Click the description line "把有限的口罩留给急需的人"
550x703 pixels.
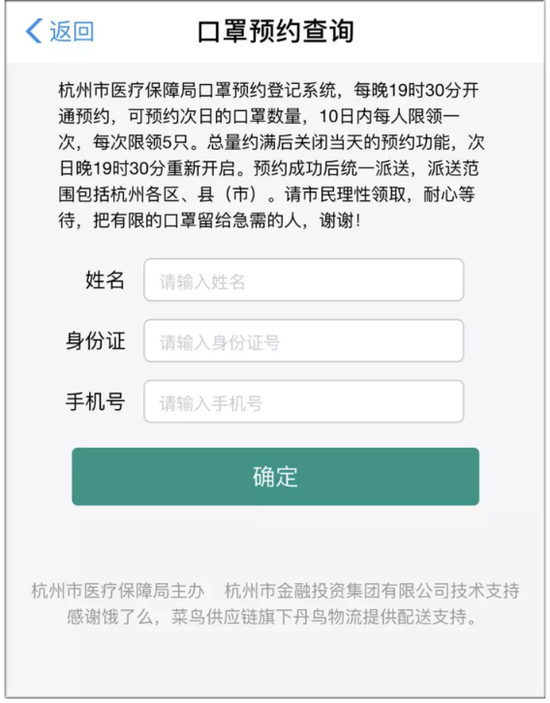[x=209, y=221]
